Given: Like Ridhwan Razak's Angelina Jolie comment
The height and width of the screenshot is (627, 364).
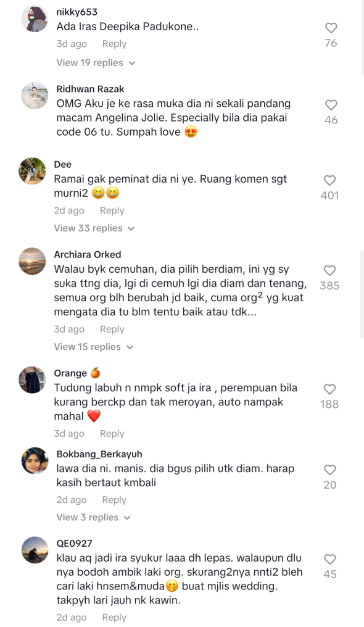Looking at the screenshot, I should tap(331, 105).
